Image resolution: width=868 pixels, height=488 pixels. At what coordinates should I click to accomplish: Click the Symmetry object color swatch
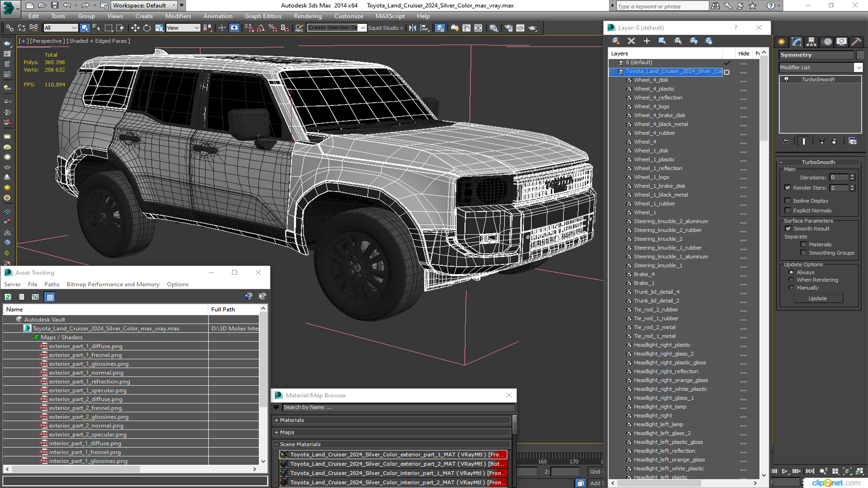coord(860,55)
